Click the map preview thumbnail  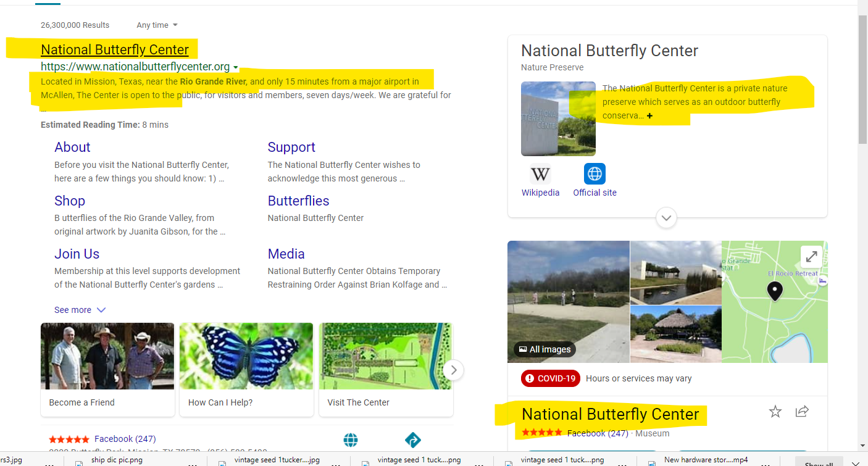[775, 301]
